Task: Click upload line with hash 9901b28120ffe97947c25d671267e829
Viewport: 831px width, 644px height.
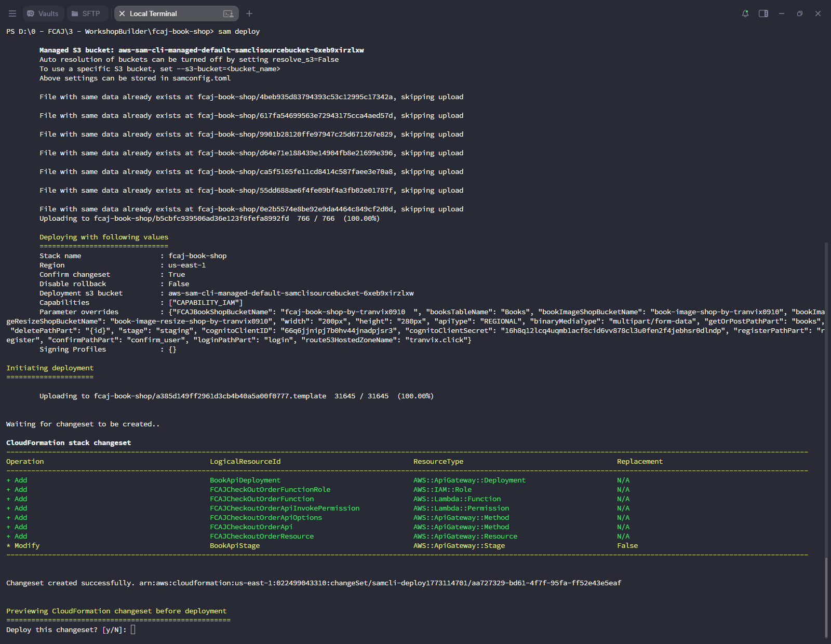Action: coord(251,135)
